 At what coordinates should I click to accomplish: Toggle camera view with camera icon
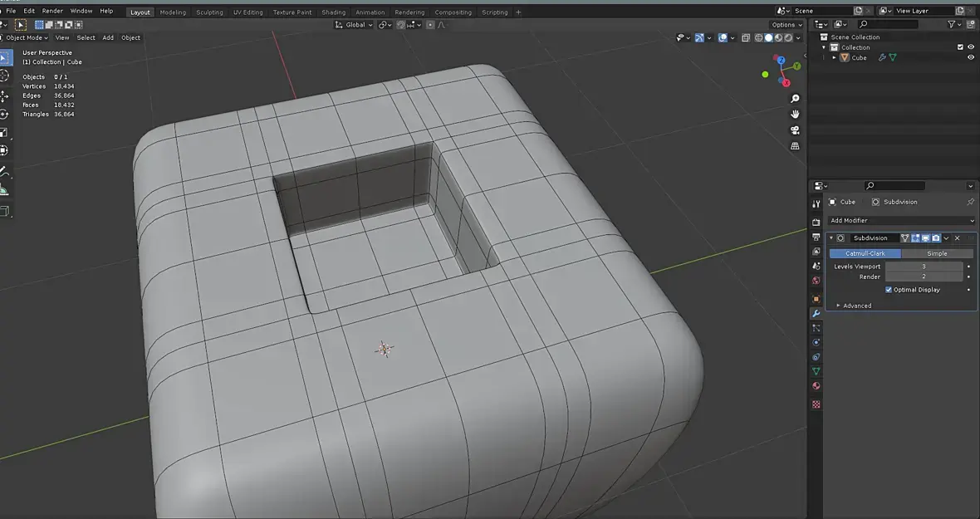[x=795, y=130]
